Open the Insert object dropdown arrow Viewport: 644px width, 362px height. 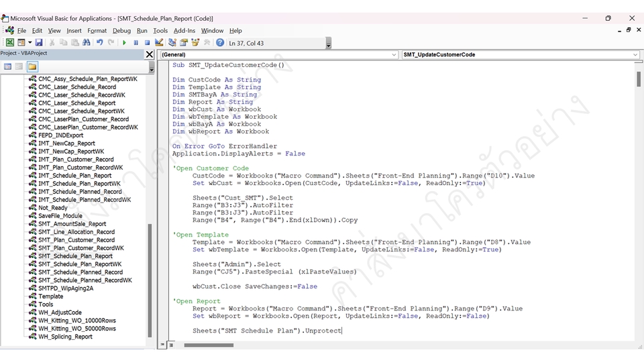pyautogui.click(x=30, y=43)
